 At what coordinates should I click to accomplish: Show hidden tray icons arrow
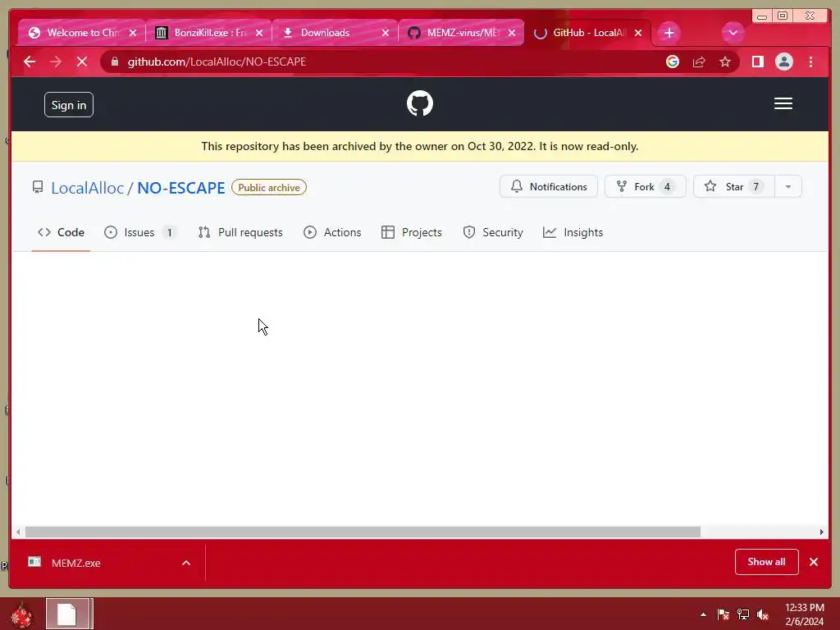(703, 614)
